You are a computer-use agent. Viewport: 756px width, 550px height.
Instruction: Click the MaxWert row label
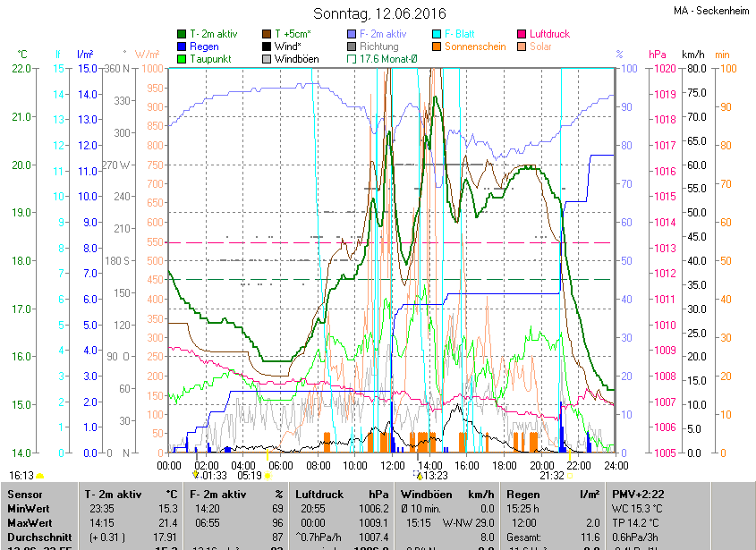pos(30,523)
